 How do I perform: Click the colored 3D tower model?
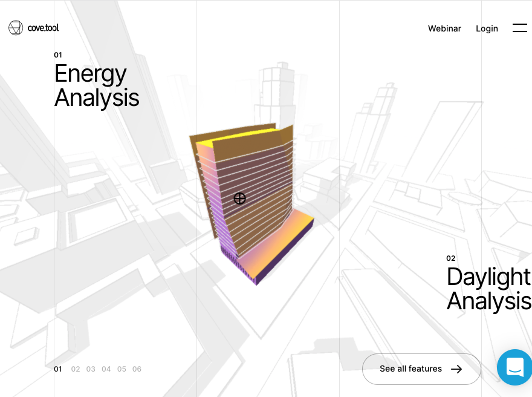(251, 204)
